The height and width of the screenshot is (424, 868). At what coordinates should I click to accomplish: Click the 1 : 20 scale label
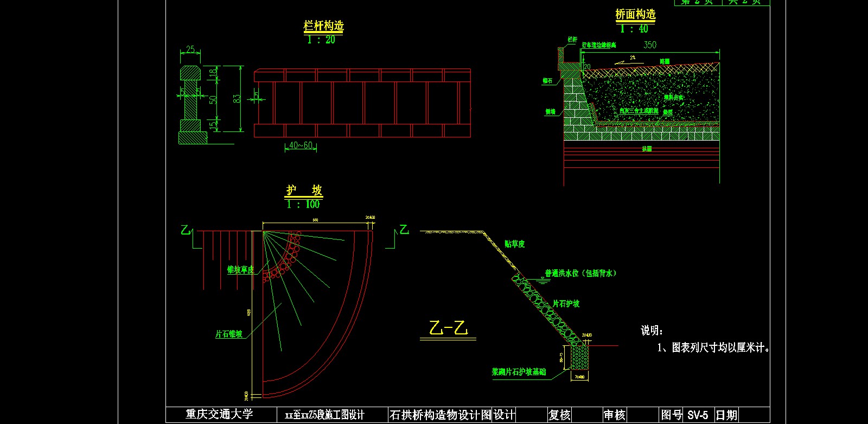321,40
